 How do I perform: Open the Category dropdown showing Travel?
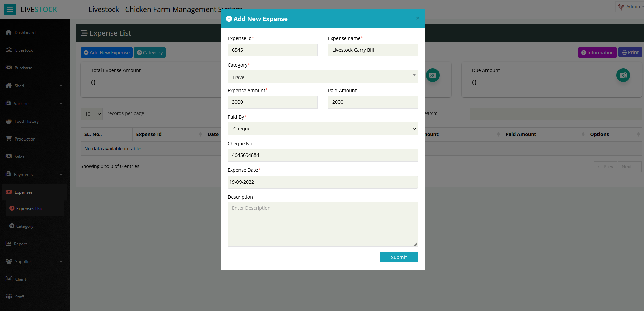coord(323,77)
